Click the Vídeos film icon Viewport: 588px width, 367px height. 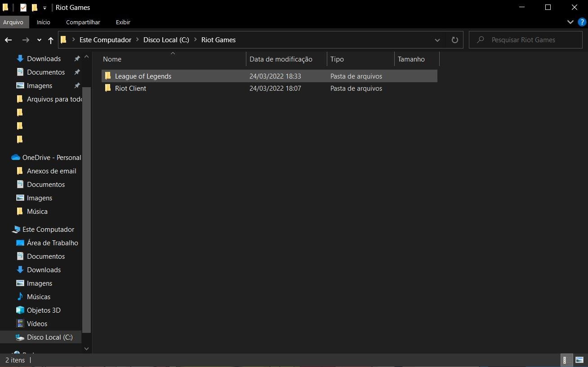point(20,323)
